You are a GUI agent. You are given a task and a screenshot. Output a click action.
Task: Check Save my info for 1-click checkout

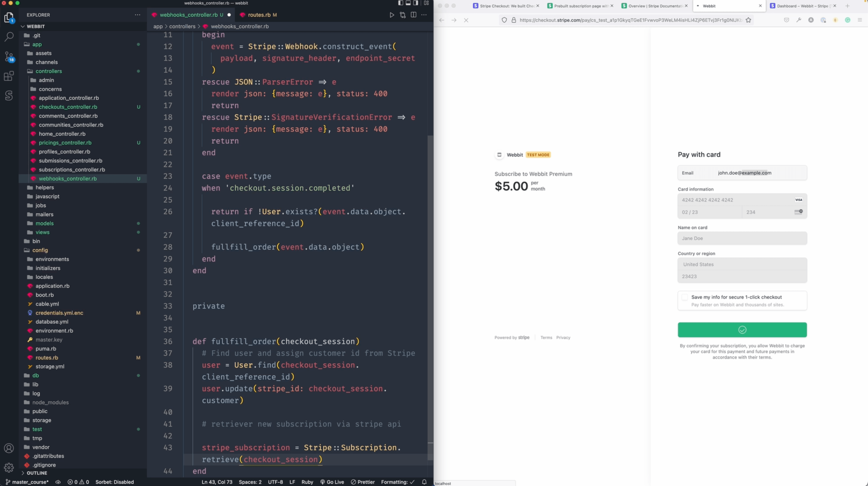pyautogui.click(x=684, y=297)
